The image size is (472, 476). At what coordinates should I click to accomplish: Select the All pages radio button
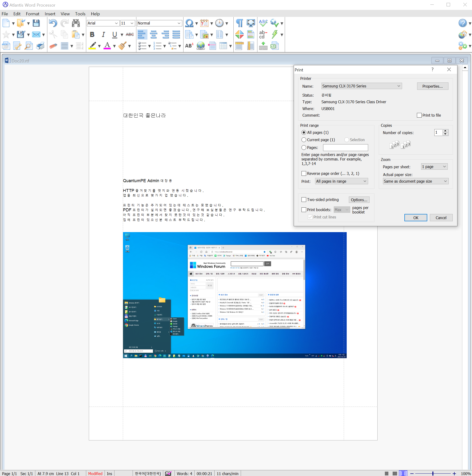(304, 132)
